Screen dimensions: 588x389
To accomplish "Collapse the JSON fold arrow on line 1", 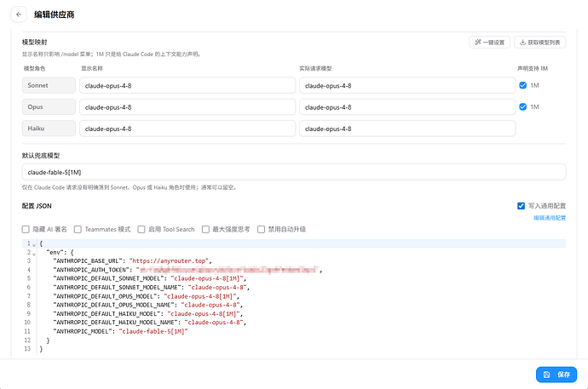I will pyautogui.click(x=34, y=244).
